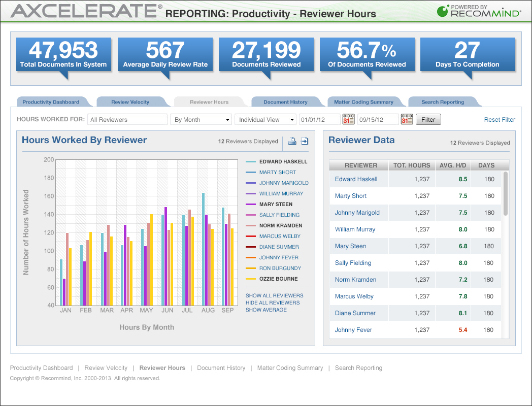532x406 pixels.
Task: Toggle Marty Short in the chart legend
Action: (x=278, y=173)
